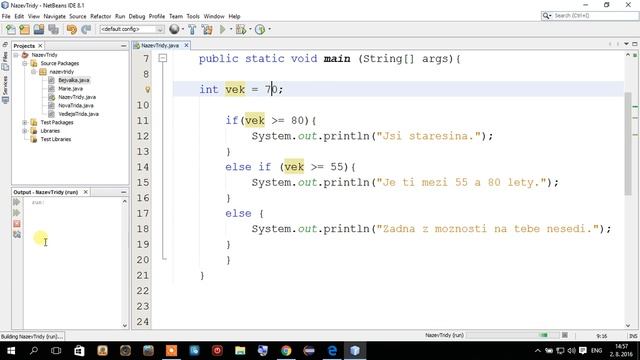Image resolution: width=640 pixels, height=360 pixels.
Task: Open Chrome from the taskbar
Action: pyautogui.click(x=286, y=351)
